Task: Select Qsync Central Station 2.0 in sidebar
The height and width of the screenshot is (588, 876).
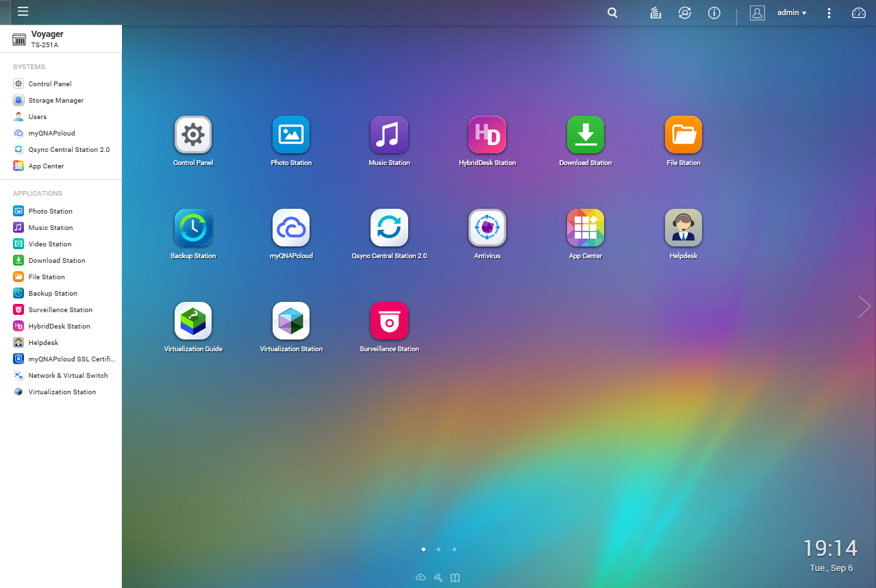Action: tap(61, 149)
